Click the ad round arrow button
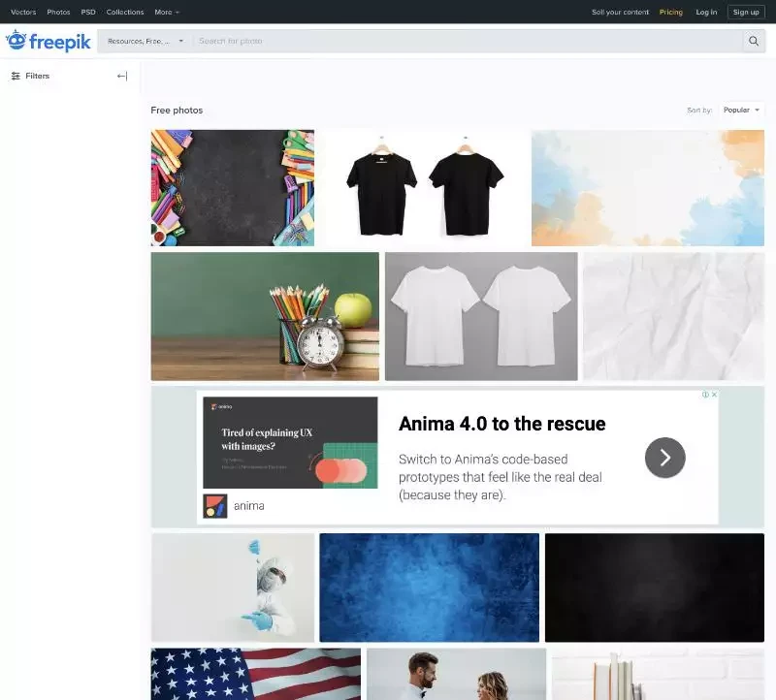This screenshot has height=700, width=776. 664,458
